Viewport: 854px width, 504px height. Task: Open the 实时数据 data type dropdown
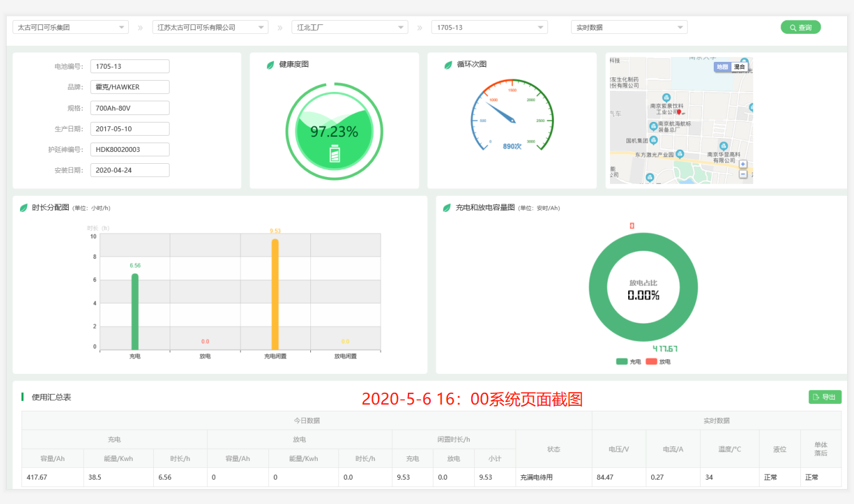pyautogui.click(x=629, y=28)
